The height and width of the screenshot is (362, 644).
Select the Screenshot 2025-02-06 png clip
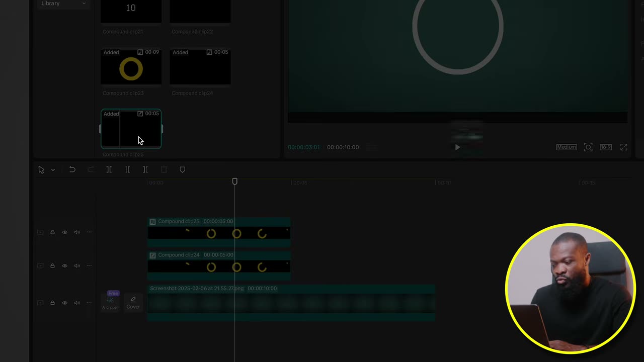(x=291, y=302)
